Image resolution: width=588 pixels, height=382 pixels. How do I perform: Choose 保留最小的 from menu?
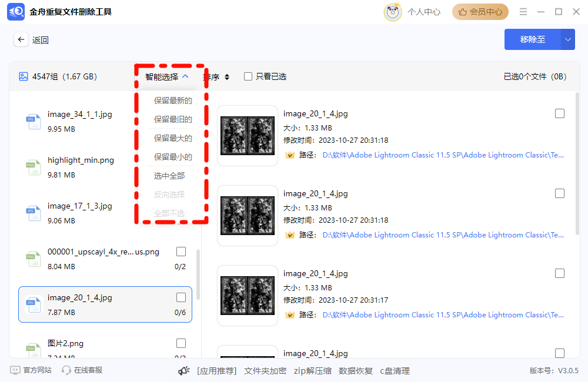click(173, 157)
